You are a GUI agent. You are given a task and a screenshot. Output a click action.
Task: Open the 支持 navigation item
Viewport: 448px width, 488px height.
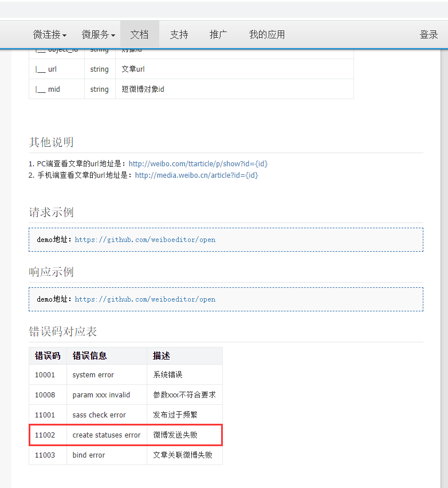tap(179, 34)
